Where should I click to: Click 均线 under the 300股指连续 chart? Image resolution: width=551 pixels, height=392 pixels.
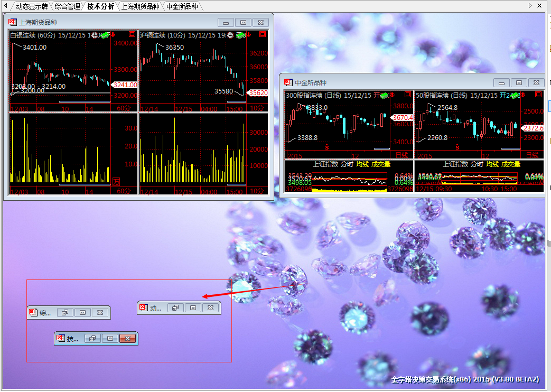coord(362,164)
